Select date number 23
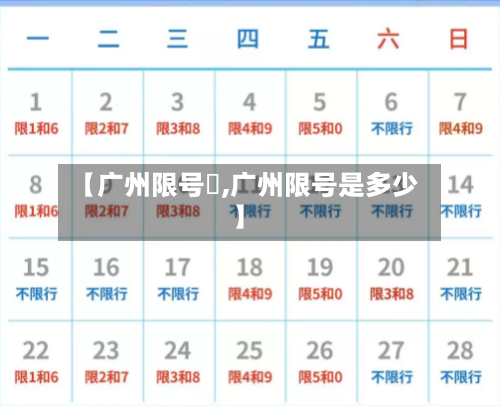 (106, 351)
